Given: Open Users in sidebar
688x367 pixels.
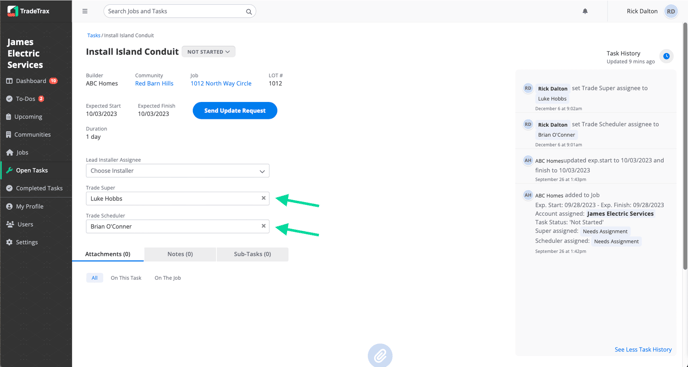Looking at the screenshot, I should (25, 224).
